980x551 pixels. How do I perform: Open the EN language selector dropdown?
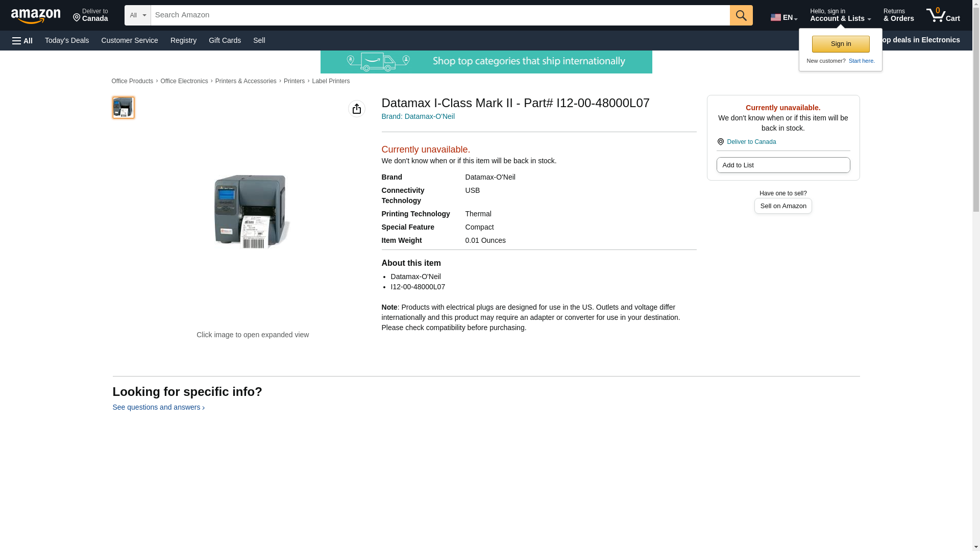783,17
